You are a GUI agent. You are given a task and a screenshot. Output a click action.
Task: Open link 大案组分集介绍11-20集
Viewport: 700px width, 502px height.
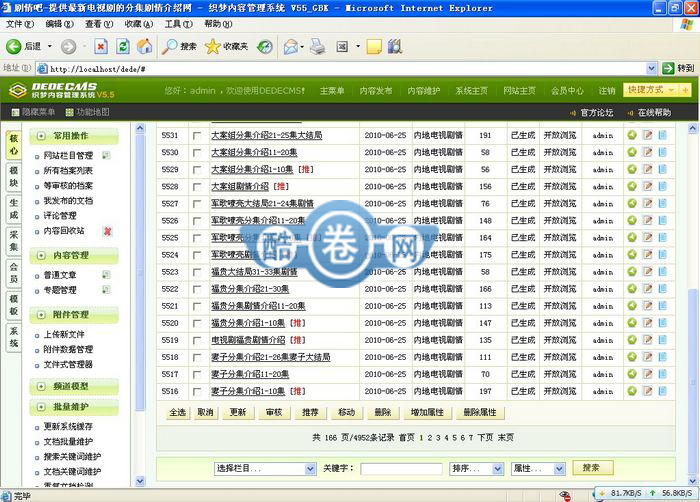pos(254,152)
